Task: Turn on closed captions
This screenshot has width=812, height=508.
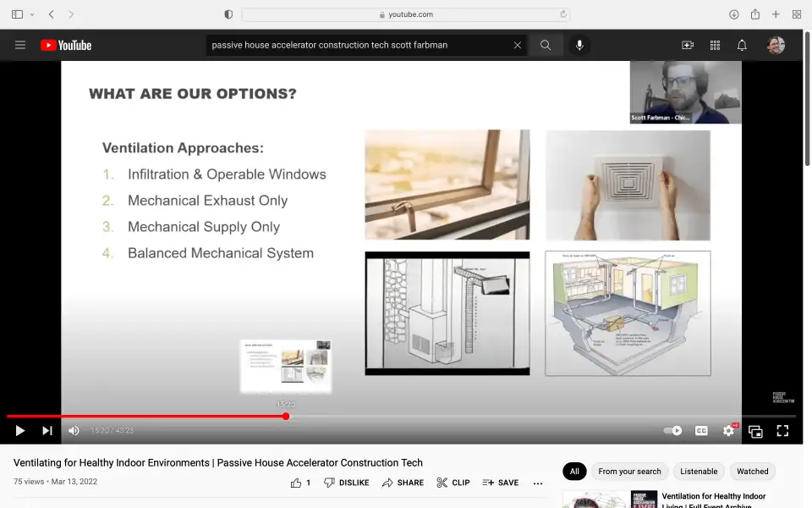Action: 701,431
